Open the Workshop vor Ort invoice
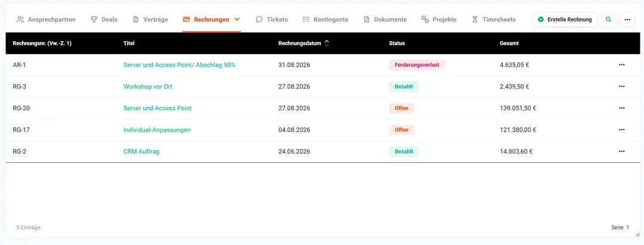644x245 pixels. (148, 86)
